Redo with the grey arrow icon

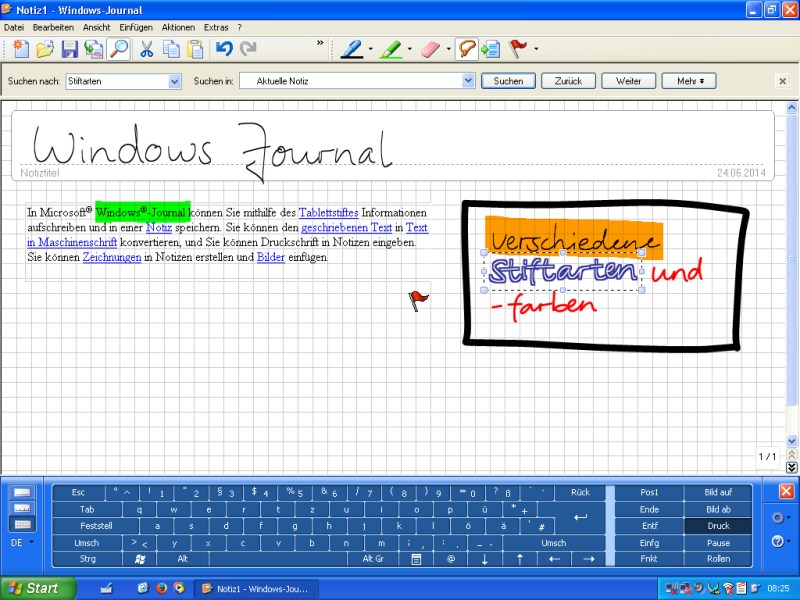pyautogui.click(x=248, y=49)
